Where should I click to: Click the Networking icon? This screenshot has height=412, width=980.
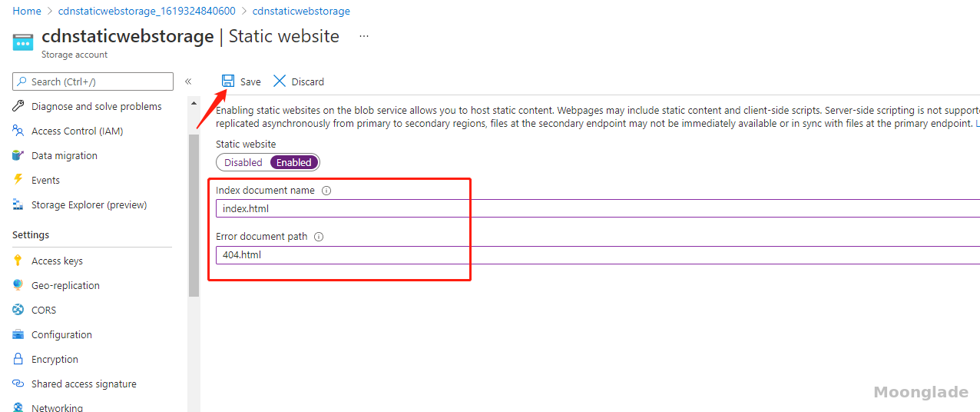coord(18,407)
